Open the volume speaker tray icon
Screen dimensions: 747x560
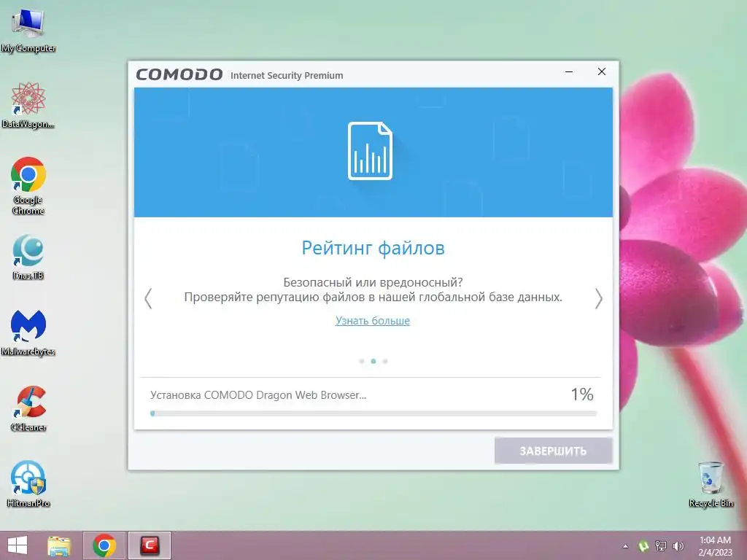(x=678, y=546)
